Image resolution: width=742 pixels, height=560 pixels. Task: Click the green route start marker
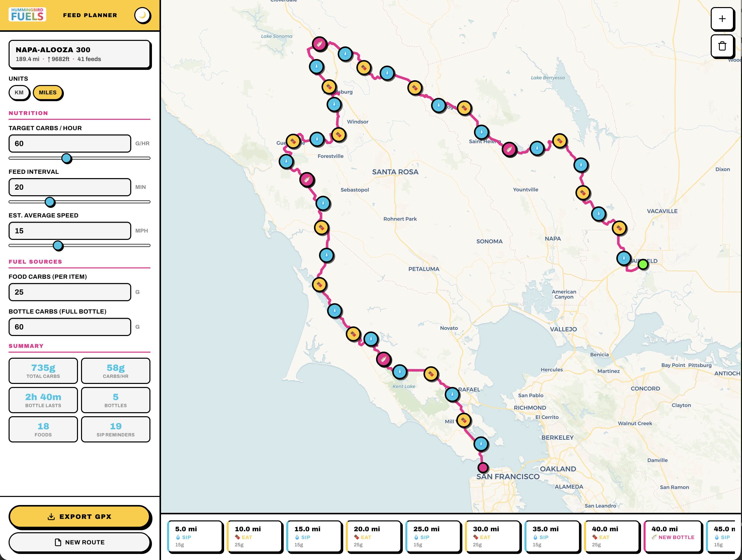pos(643,264)
